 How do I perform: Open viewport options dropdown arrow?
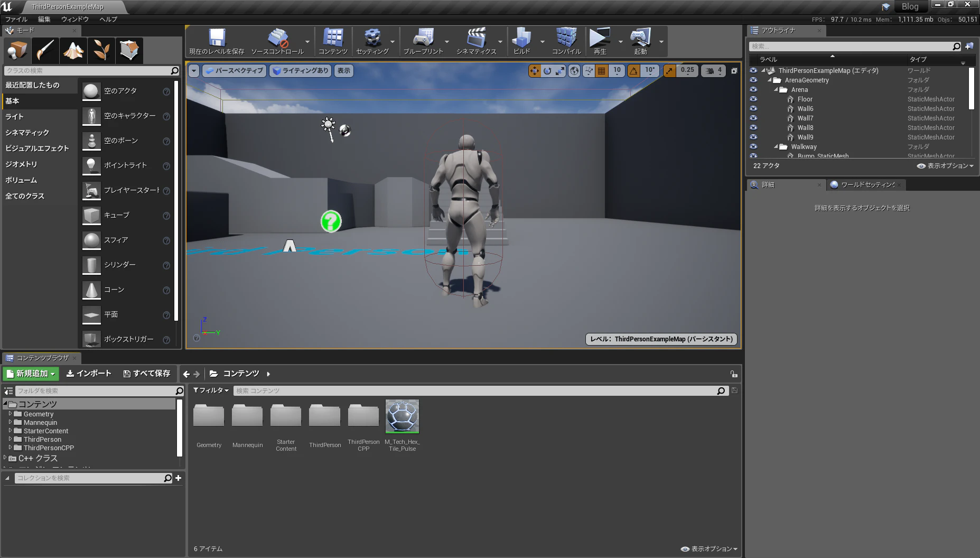point(194,70)
